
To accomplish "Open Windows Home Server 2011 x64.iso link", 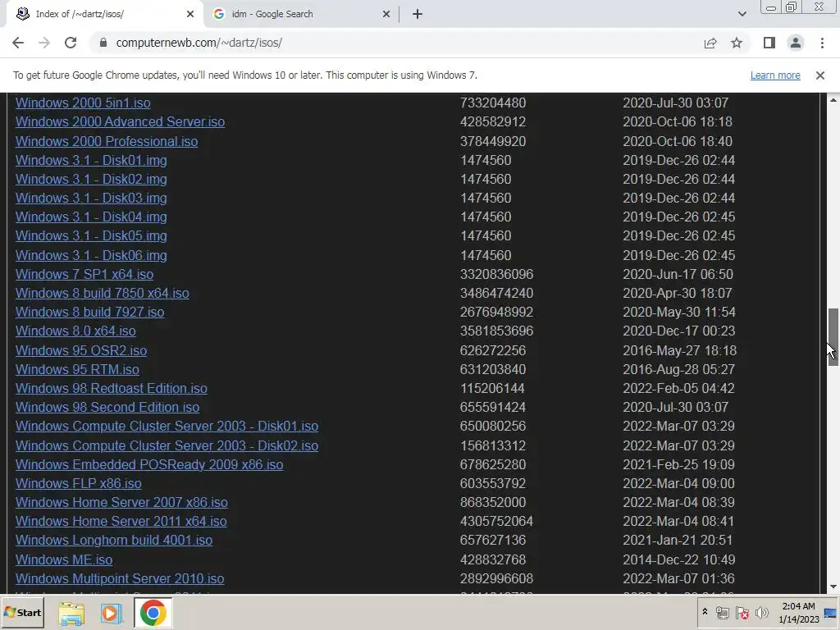I will 121,521.
